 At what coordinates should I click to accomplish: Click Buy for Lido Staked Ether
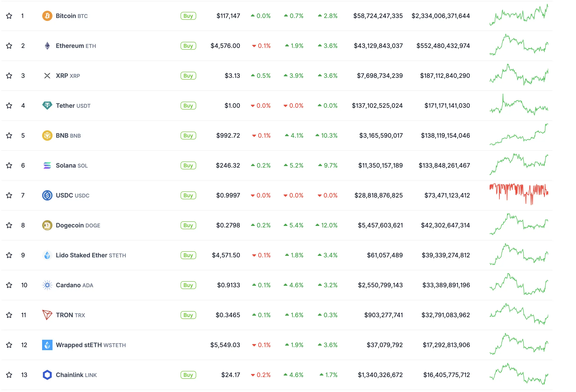click(188, 255)
